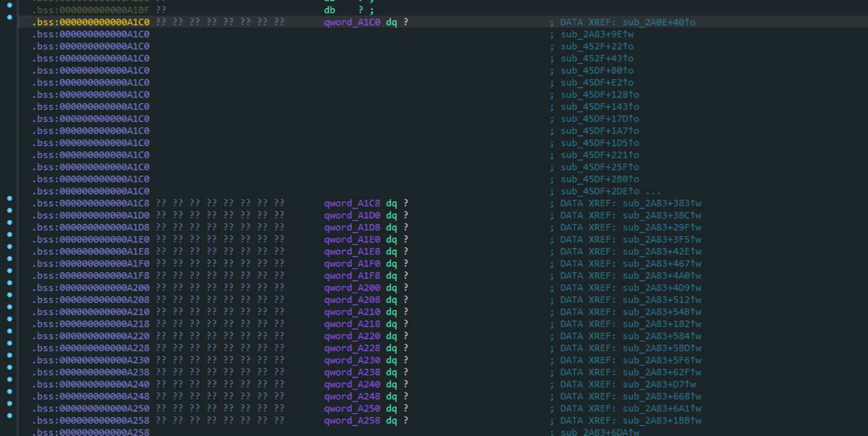Click on qword_A238 name
The image size is (868, 436).
[x=352, y=372]
